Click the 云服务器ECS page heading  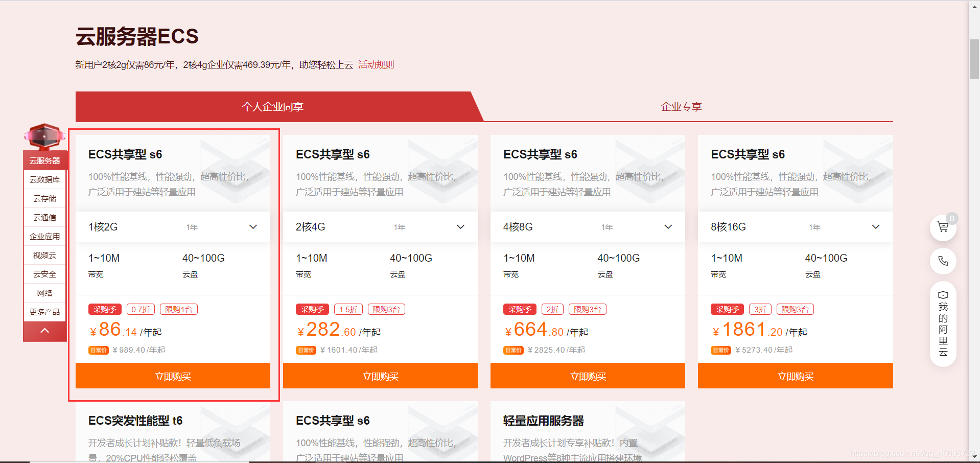(137, 36)
